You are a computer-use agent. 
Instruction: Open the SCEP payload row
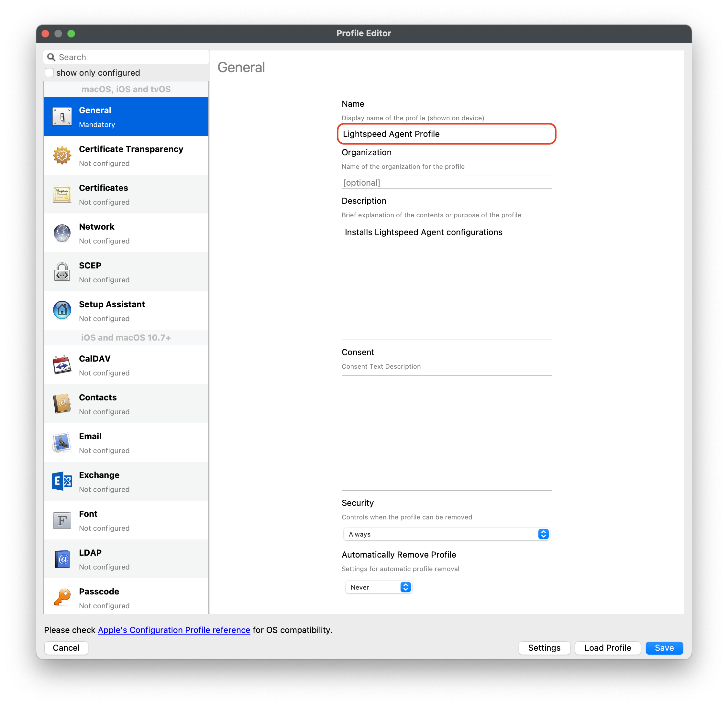pyautogui.click(x=126, y=272)
